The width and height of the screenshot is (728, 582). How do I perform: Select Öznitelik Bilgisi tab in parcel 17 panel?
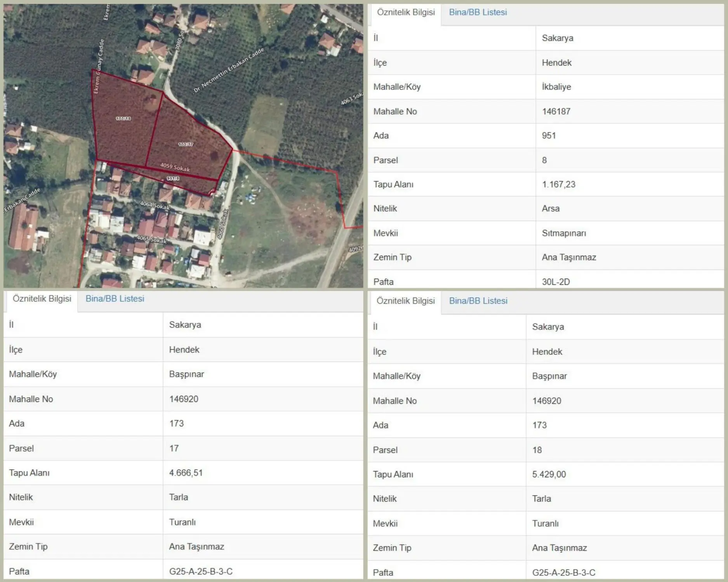pyautogui.click(x=42, y=299)
